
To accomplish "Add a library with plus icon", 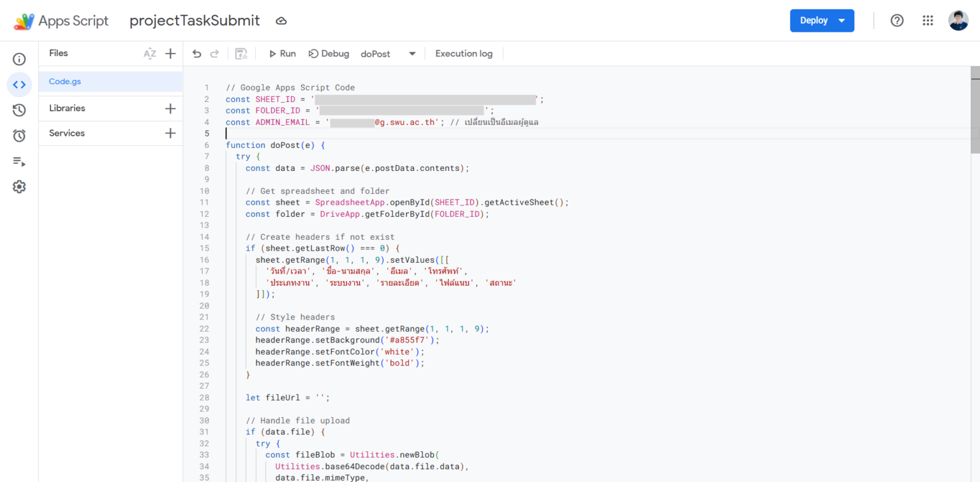I will pyautogui.click(x=170, y=108).
